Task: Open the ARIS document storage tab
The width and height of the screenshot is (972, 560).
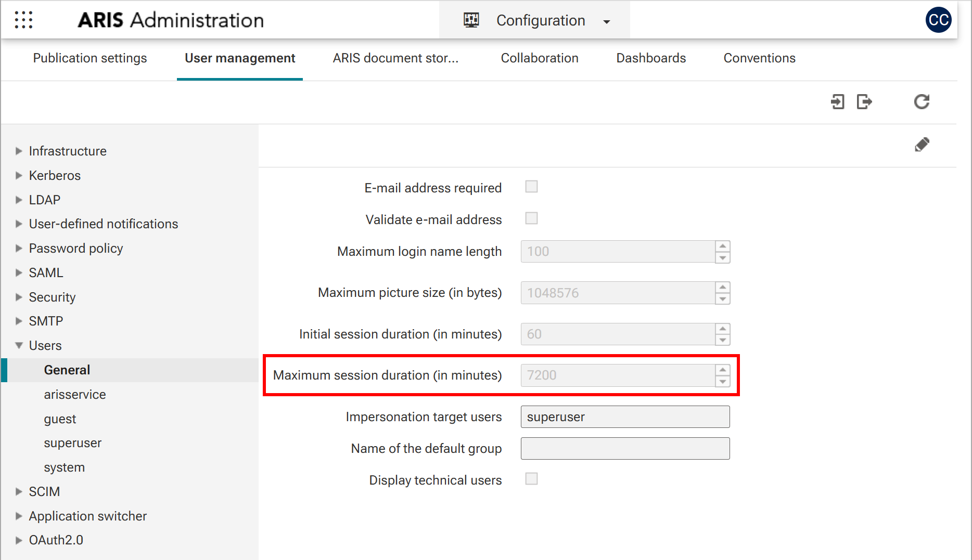Action: (395, 58)
